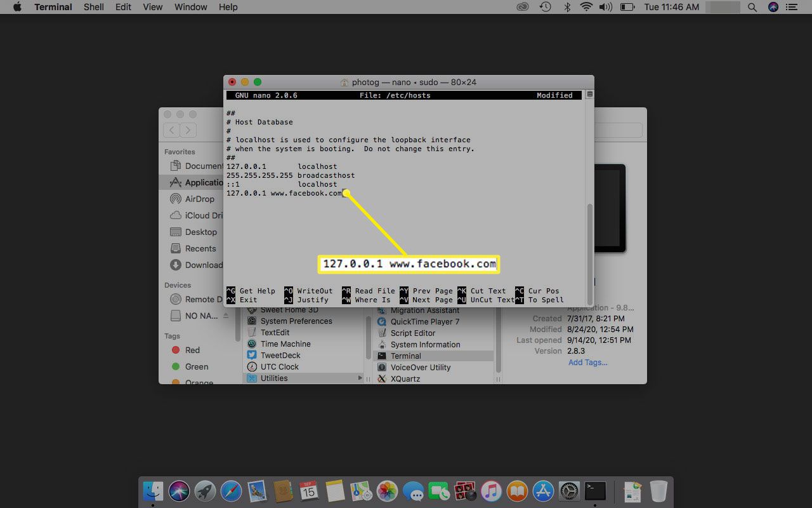Open the Notes icon in Dock
This screenshot has width=812, height=508.
(335, 491)
